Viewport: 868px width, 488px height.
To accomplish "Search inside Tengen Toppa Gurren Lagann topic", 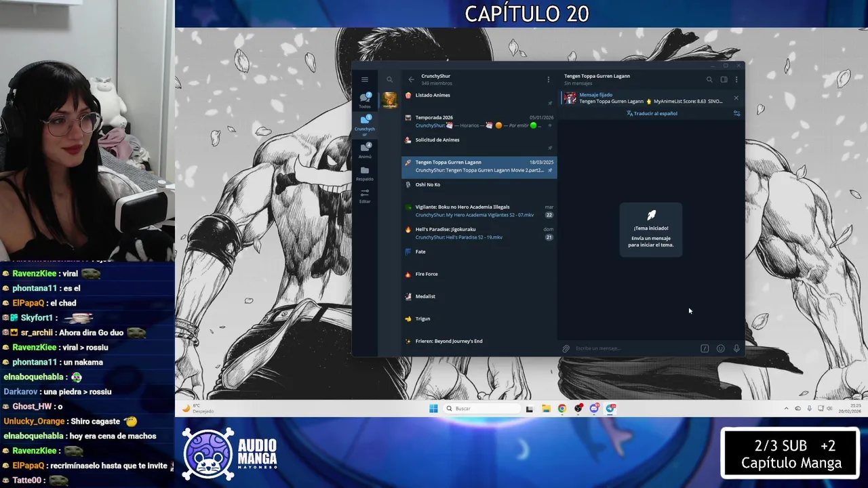I will 709,79.
